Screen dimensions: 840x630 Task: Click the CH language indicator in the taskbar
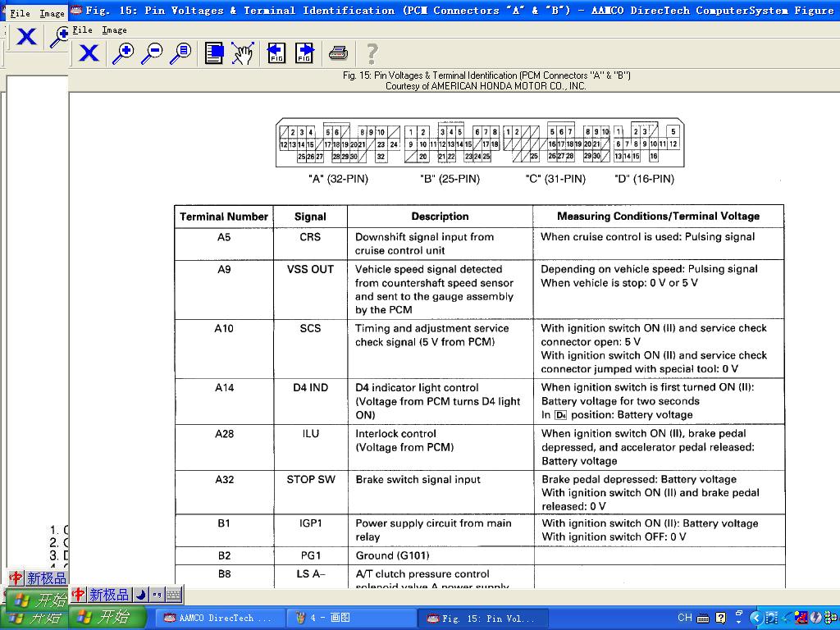pos(685,618)
